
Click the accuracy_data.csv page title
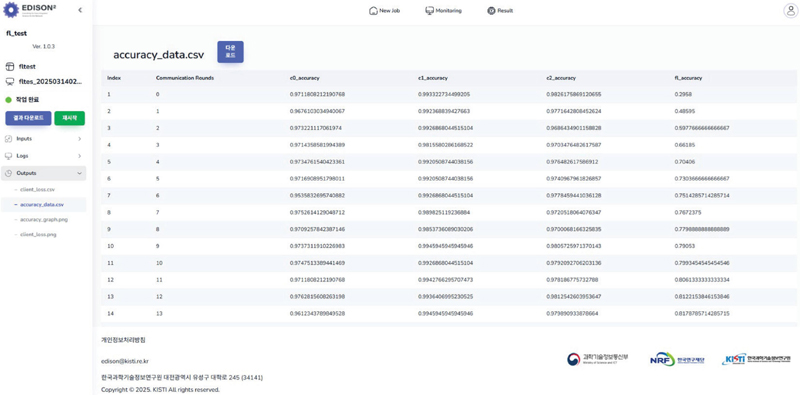pos(158,55)
